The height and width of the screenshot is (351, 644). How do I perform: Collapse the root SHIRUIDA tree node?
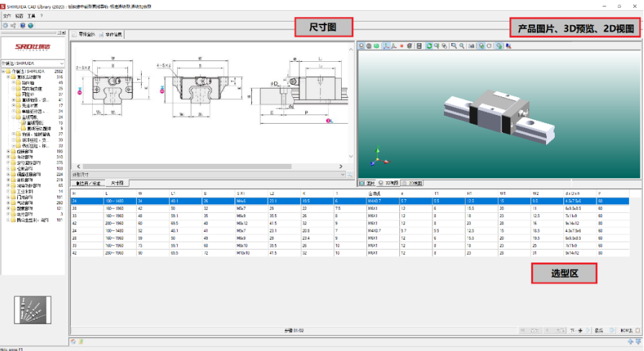(4, 71)
